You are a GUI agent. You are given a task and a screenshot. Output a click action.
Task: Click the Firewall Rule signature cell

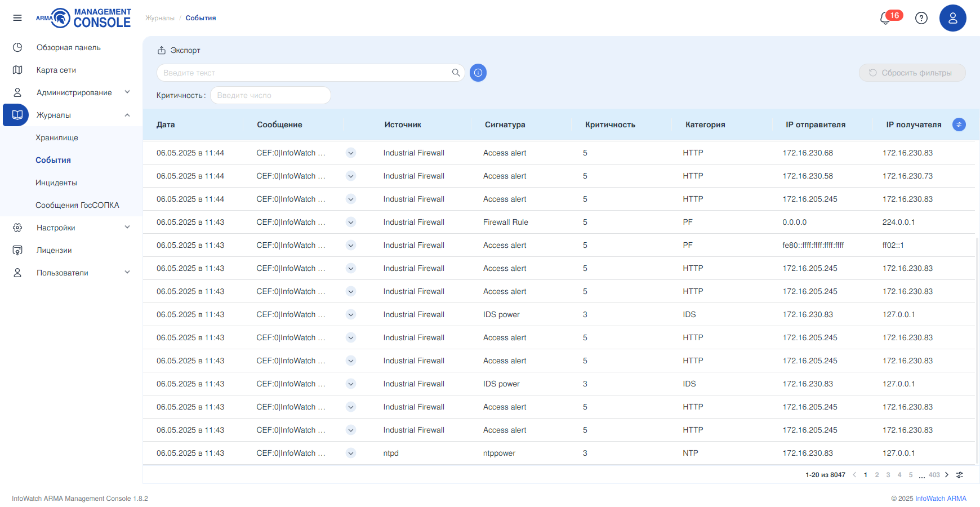(x=506, y=222)
